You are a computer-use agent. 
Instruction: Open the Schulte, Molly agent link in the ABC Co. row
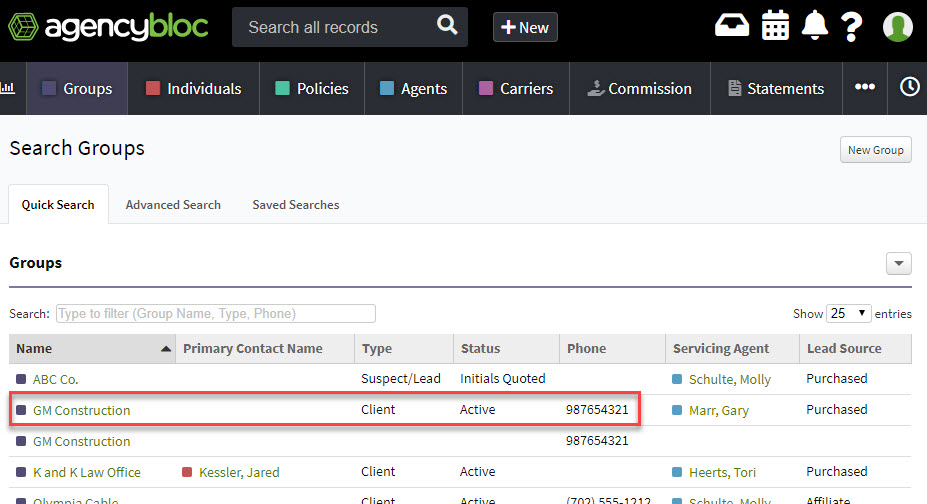(x=730, y=379)
